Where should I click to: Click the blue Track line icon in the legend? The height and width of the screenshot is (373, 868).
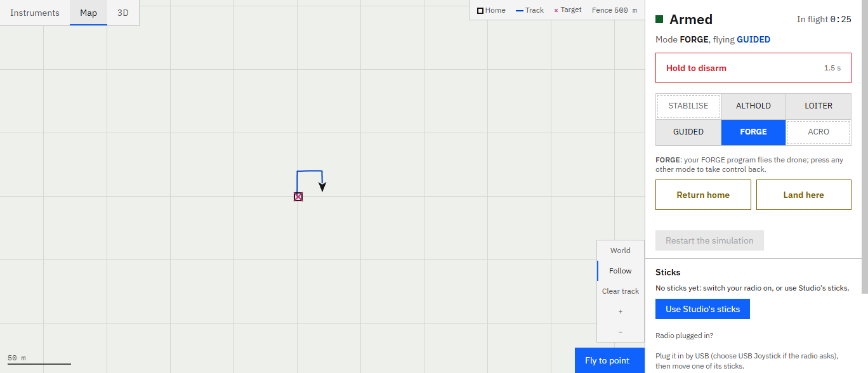(520, 11)
